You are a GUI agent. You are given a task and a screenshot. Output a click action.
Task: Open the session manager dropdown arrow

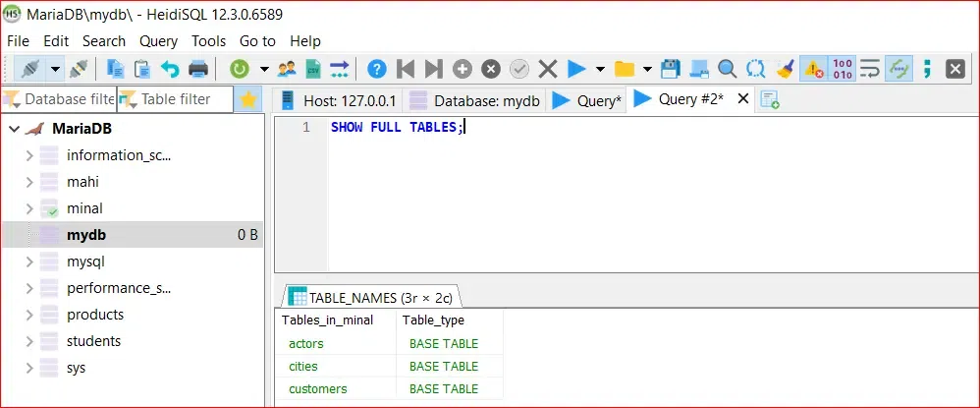(55, 68)
